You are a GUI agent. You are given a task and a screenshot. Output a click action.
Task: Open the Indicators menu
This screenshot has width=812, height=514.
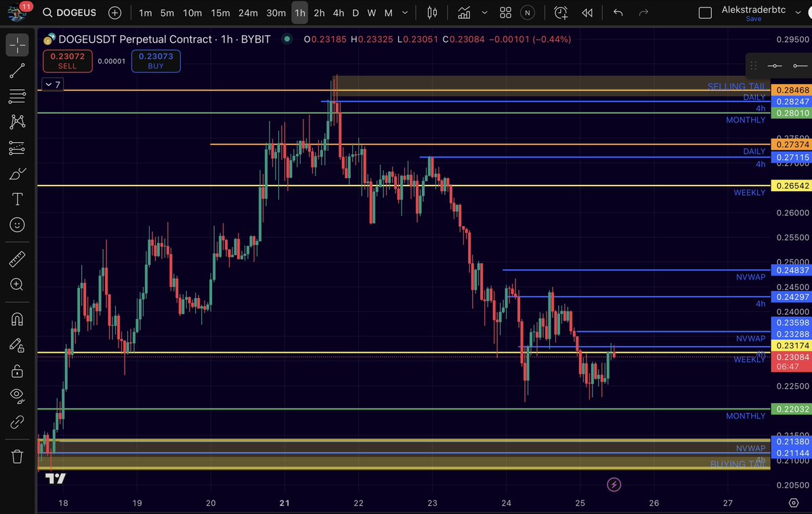coord(464,13)
